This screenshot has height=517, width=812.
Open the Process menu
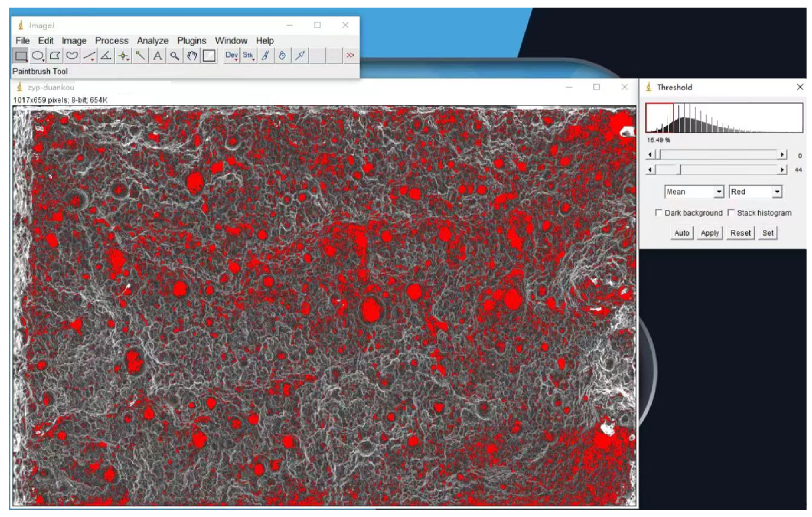(x=111, y=41)
